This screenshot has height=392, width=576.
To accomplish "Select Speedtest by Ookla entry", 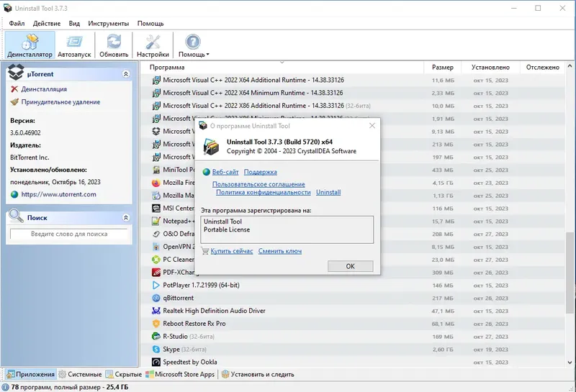I will click(353, 363).
